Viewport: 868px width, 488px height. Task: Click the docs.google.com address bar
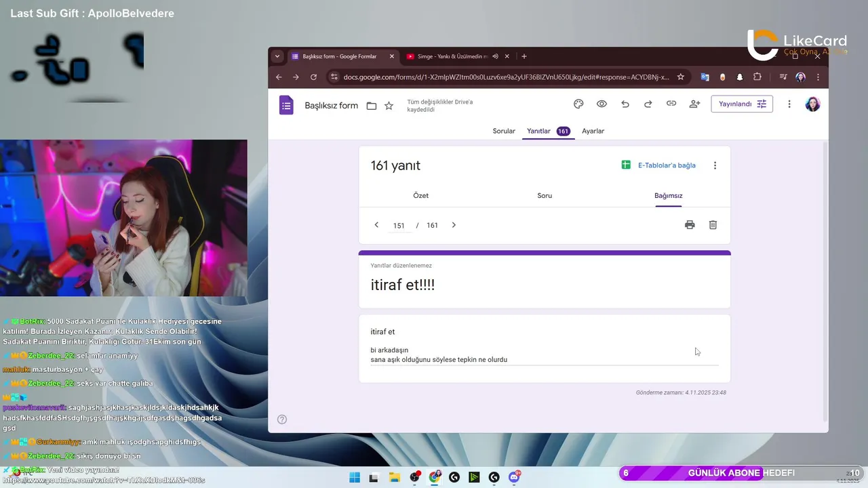[507, 77]
